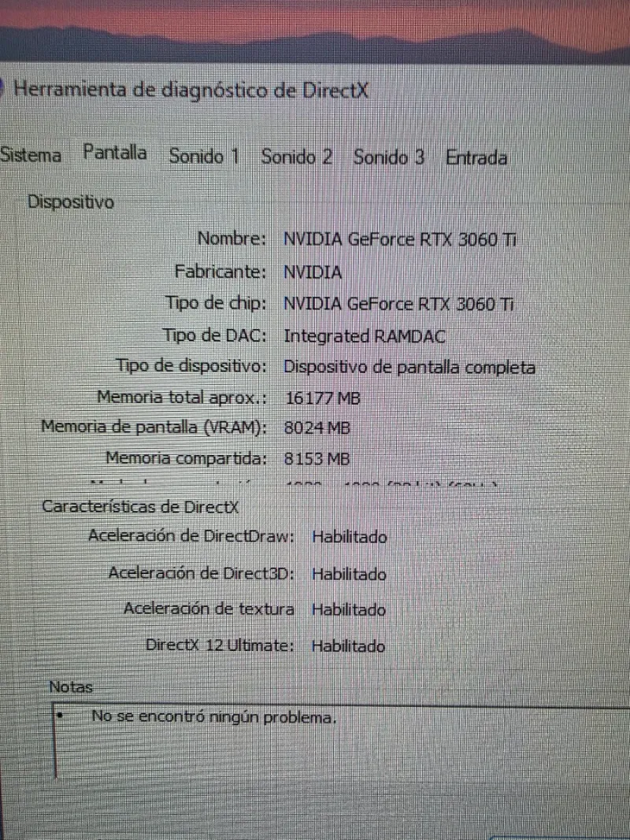Image resolution: width=630 pixels, height=840 pixels.
Task: Click Habilitado next to Aceleración de DirectDraw
Action: click(x=350, y=537)
